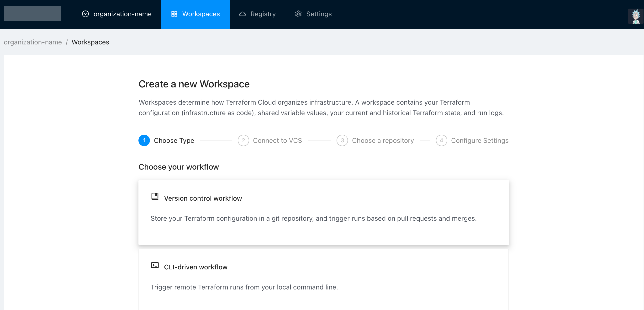644x310 pixels.
Task: Select CLI-driven workflow title
Action: coord(196,267)
